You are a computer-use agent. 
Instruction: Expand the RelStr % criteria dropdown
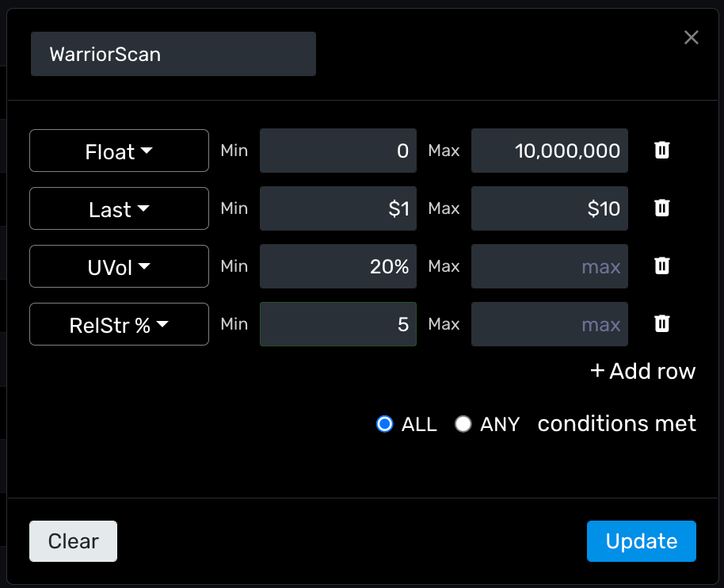(119, 324)
